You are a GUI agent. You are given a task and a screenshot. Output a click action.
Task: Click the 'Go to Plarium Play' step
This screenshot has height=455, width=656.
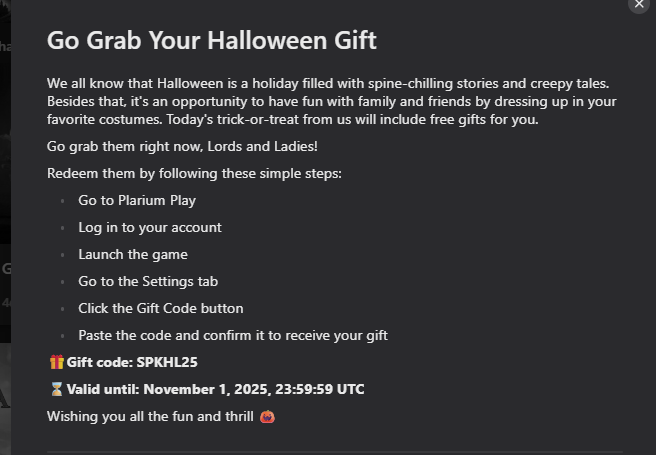click(137, 200)
